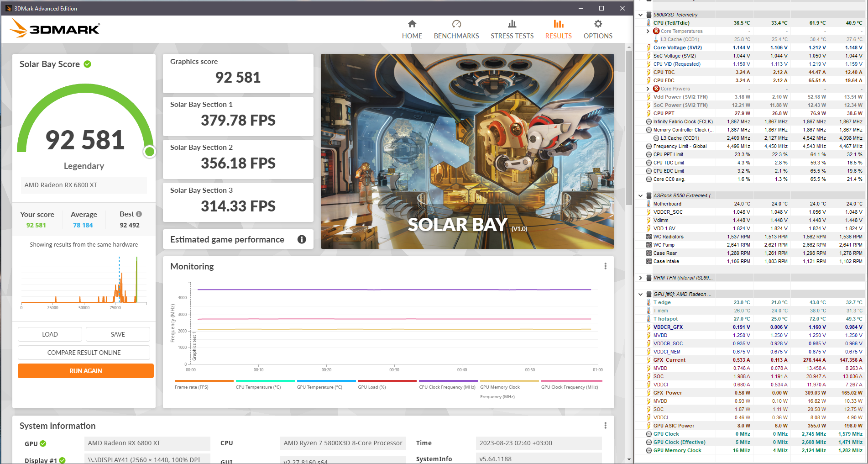This screenshot has height=464, width=868.
Task: Select the GPU Clock (Effective) row label
Action: [x=679, y=442]
